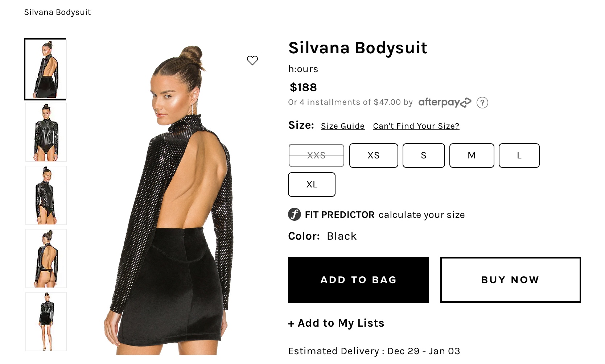The width and height of the screenshot is (605, 364).
Task: Expand Add to My Lists
Action: 336,323
